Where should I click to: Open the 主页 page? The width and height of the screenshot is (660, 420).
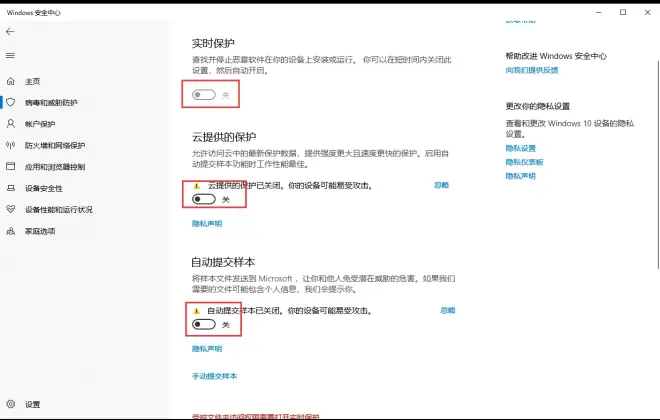[32, 81]
